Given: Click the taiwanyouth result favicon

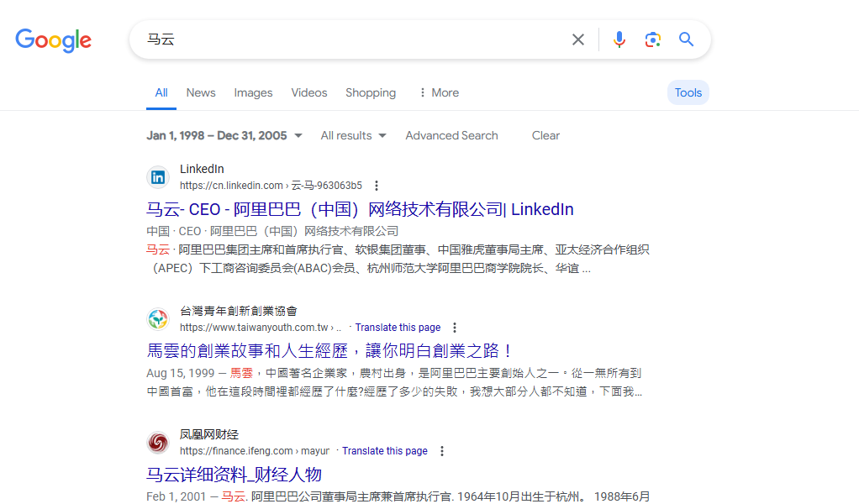Looking at the screenshot, I should 158,319.
